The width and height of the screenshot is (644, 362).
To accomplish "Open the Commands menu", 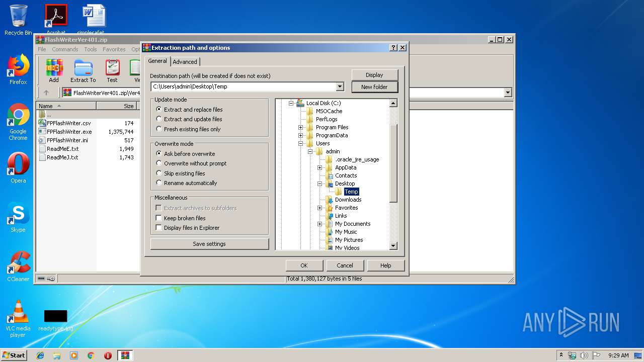I will [x=65, y=49].
